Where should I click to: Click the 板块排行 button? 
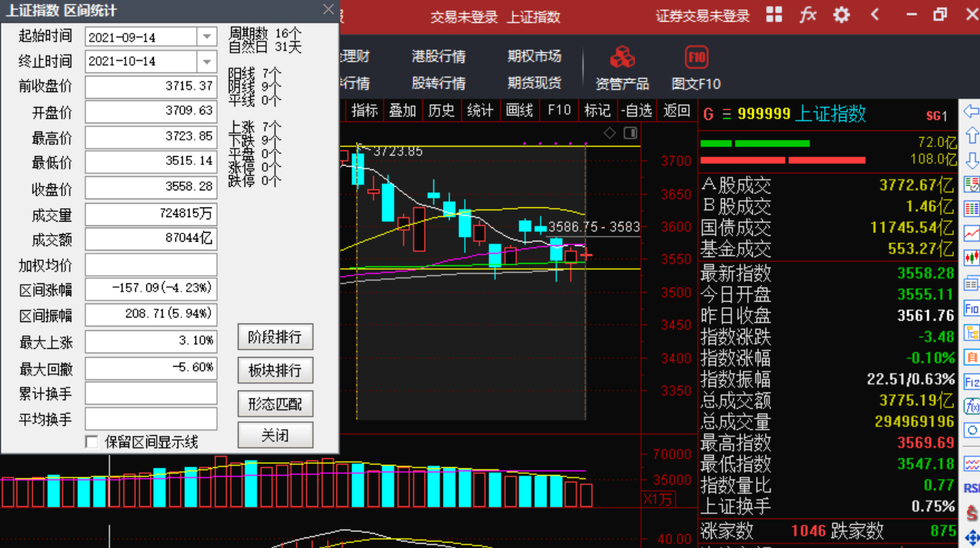tap(275, 370)
